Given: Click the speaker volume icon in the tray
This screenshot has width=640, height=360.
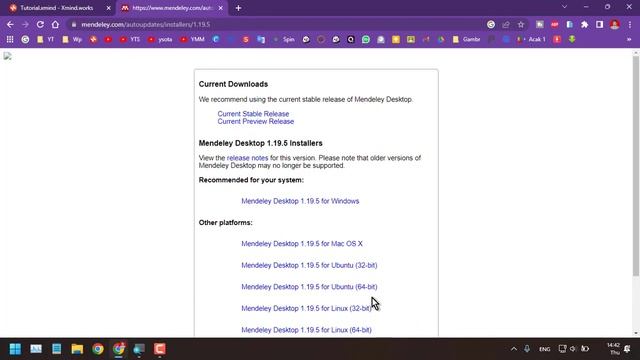Looking at the screenshot, I should tap(573, 349).
